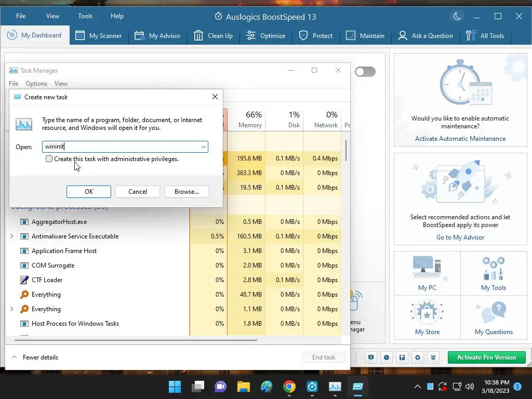The image size is (532, 399).
Task: Open BoostSpeed Tools menu
Action: pos(85,16)
